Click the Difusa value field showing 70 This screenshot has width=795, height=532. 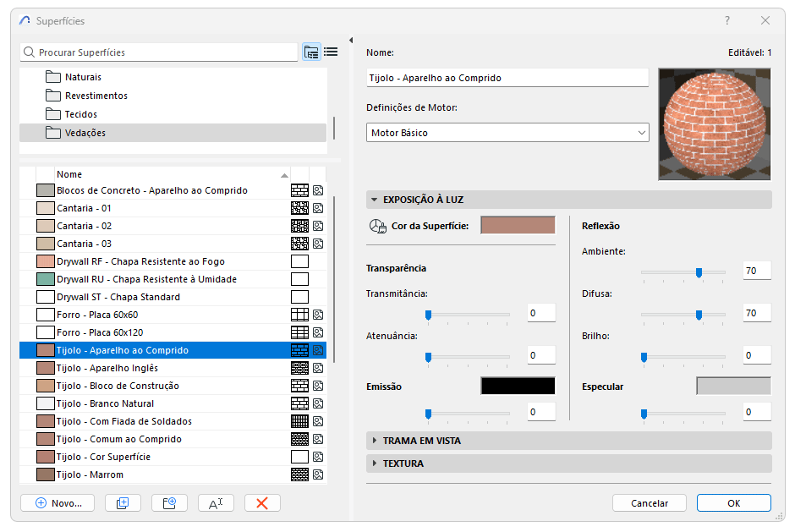point(757,313)
